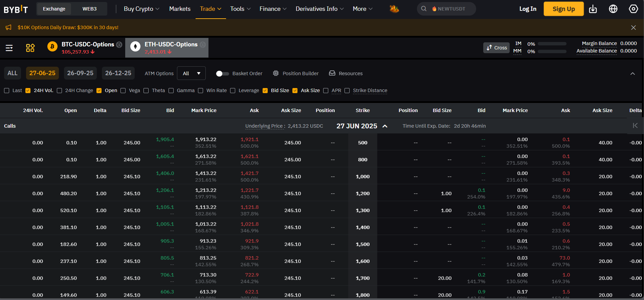Expand the More menu

[362, 9]
